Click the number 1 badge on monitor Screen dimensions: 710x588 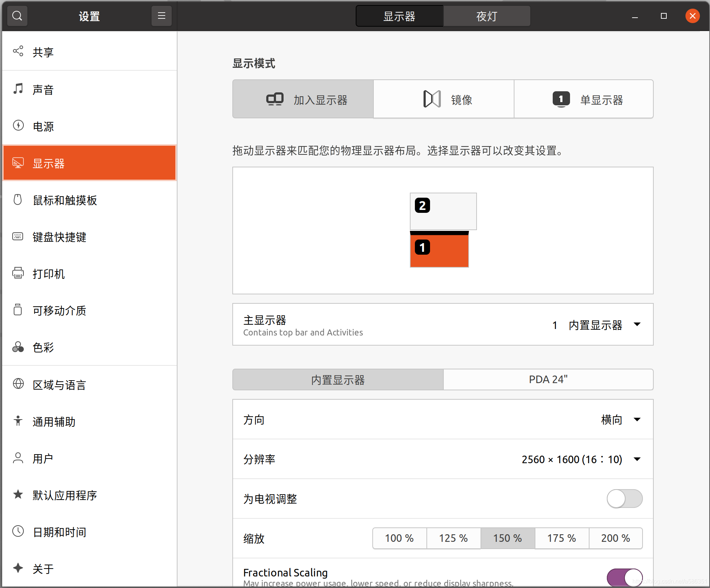click(422, 247)
